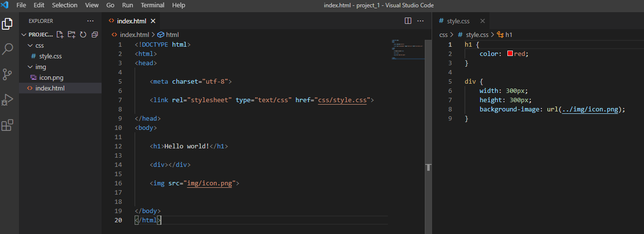Open the Help menu

click(x=178, y=5)
